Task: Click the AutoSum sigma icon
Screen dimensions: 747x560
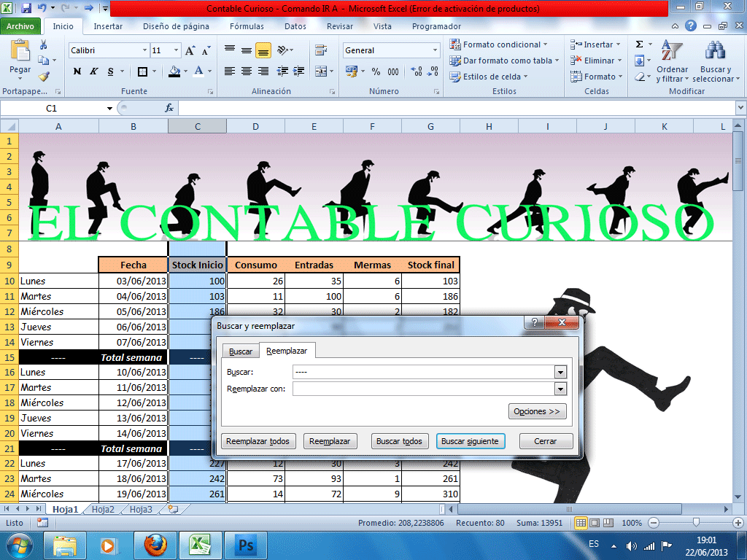Action: click(x=639, y=44)
